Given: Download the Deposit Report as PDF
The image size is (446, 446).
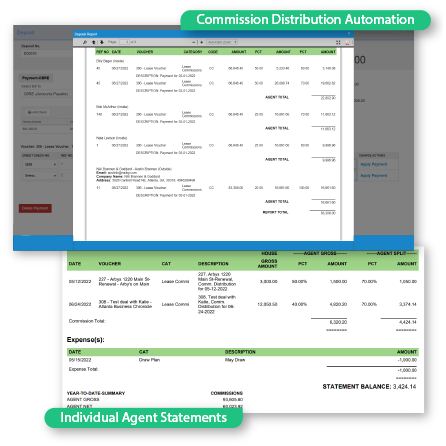Looking at the screenshot, I should click(x=347, y=42).
